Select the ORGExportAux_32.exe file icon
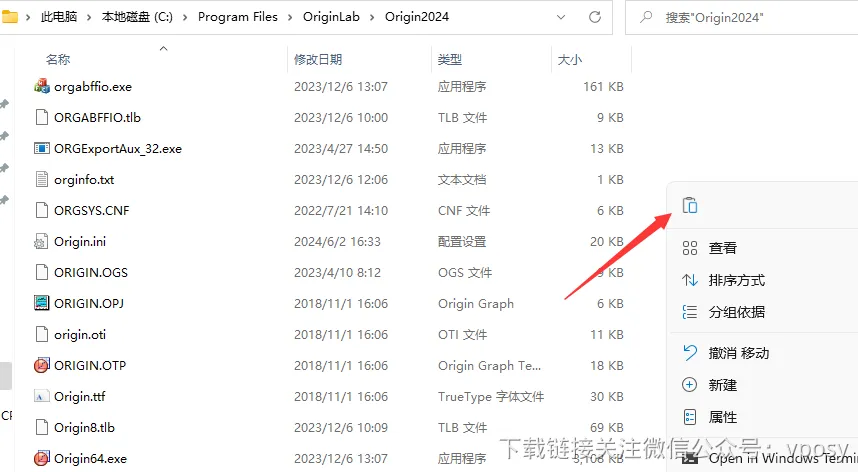The width and height of the screenshot is (858, 472). pos(42,148)
